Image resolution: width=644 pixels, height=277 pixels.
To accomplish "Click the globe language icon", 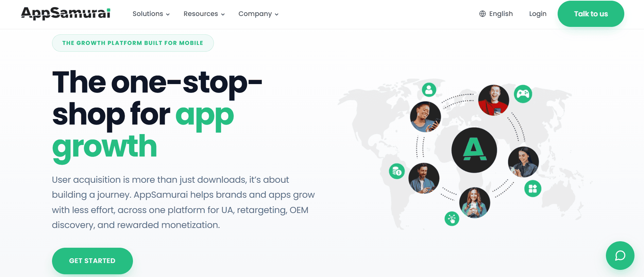I will click(x=482, y=14).
